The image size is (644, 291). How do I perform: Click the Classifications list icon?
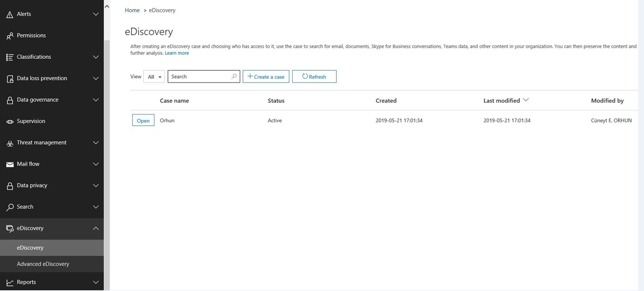pyautogui.click(x=10, y=57)
